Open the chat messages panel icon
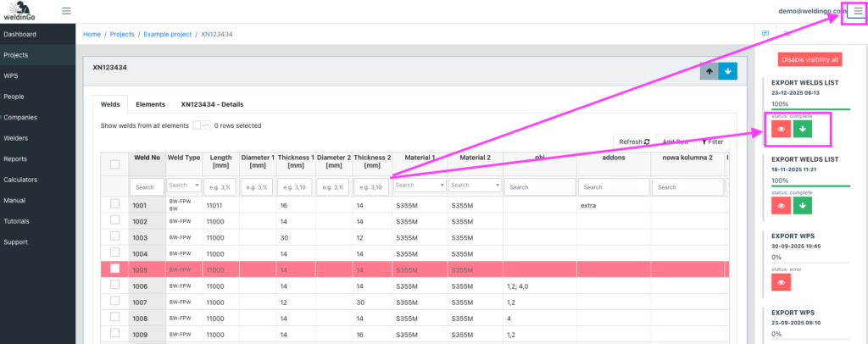This screenshot has width=868, height=344. (765, 34)
